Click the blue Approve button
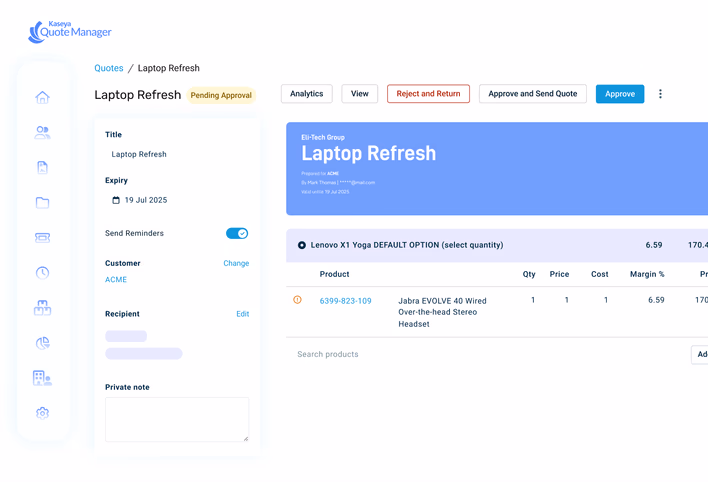The width and height of the screenshot is (708, 482). (x=620, y=94)
